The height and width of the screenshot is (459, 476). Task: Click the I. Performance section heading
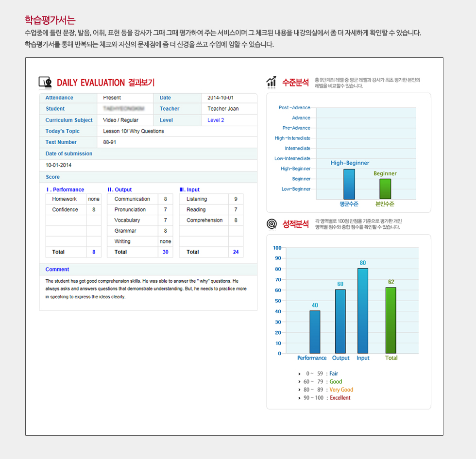point(65,190)
